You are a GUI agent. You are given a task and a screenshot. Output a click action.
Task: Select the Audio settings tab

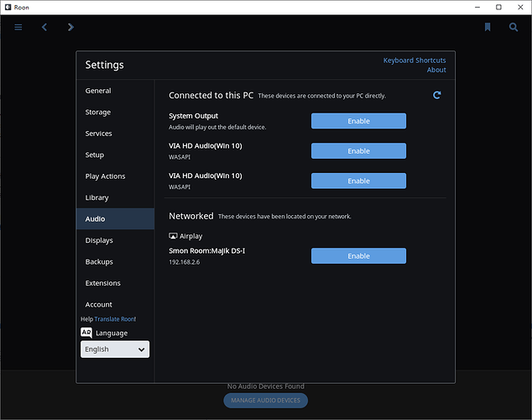pyautogui.click(x=115, y=219)
